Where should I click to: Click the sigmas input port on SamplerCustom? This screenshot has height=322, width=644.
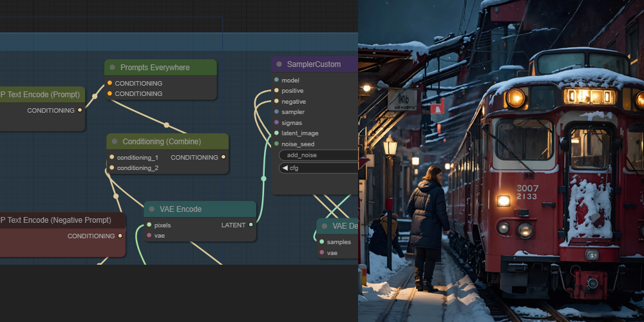276,122
